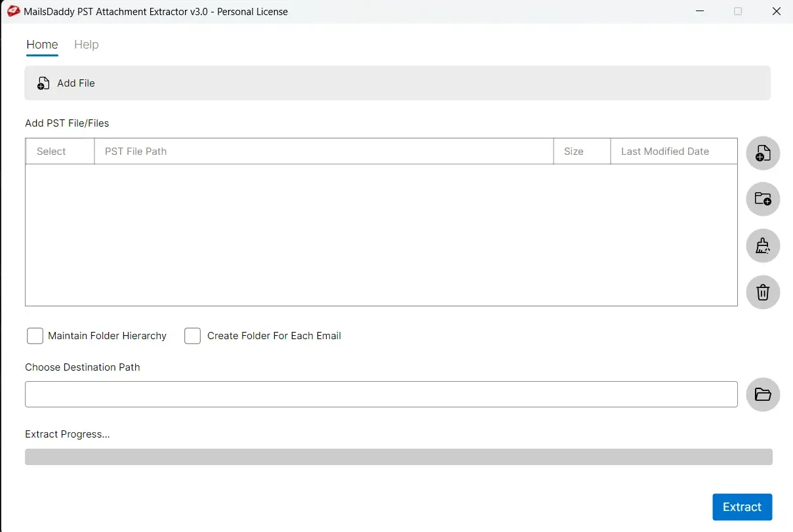Click the Choose Destination Path label
Screen dimensions: 793x532
coord(83,367)
